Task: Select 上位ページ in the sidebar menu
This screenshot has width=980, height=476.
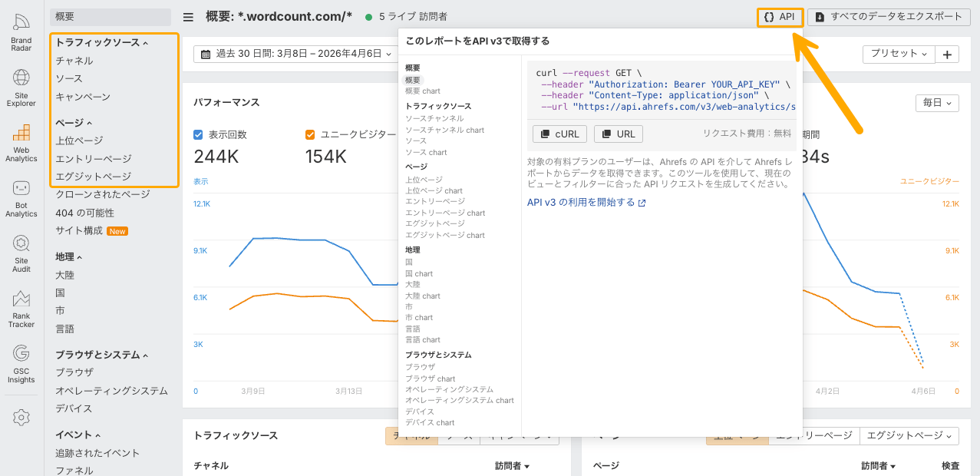Action: pyautogui.click(x=79, y=140)
